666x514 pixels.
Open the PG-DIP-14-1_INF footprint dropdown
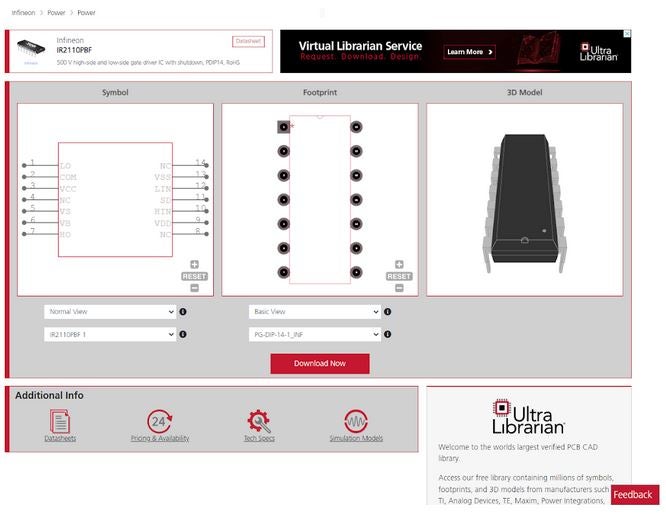(x=314, y=334)
